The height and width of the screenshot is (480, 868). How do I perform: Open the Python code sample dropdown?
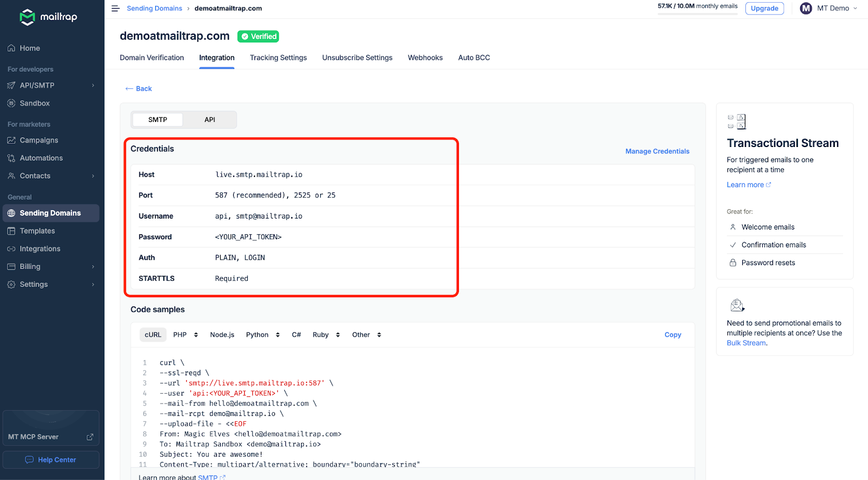pyautogui.click(x=263, y=335)
